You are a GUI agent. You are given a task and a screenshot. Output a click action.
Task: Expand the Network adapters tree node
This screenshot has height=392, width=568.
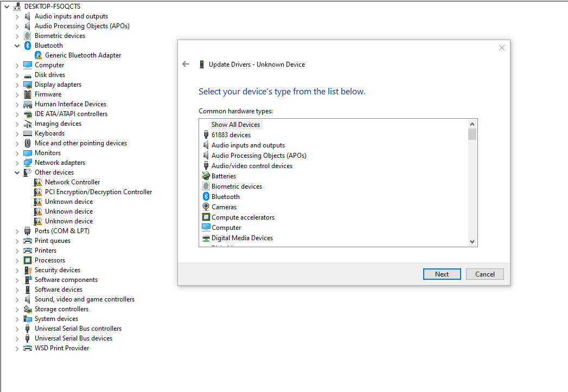[17, 162]
